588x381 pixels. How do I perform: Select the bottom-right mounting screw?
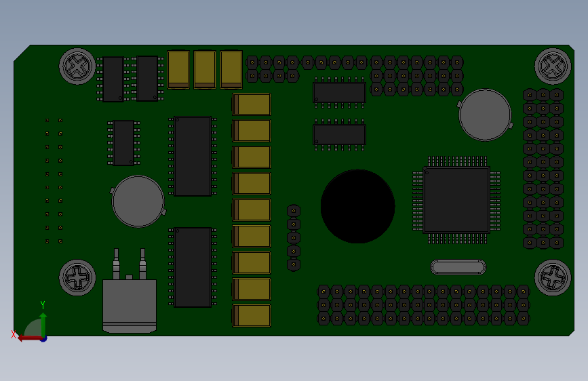[553, 278]
